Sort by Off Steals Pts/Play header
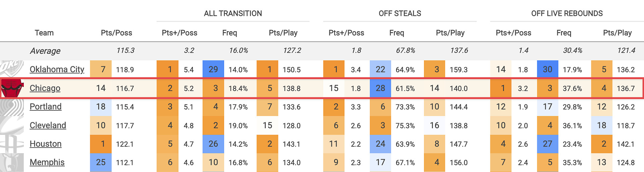 point(450,33)
